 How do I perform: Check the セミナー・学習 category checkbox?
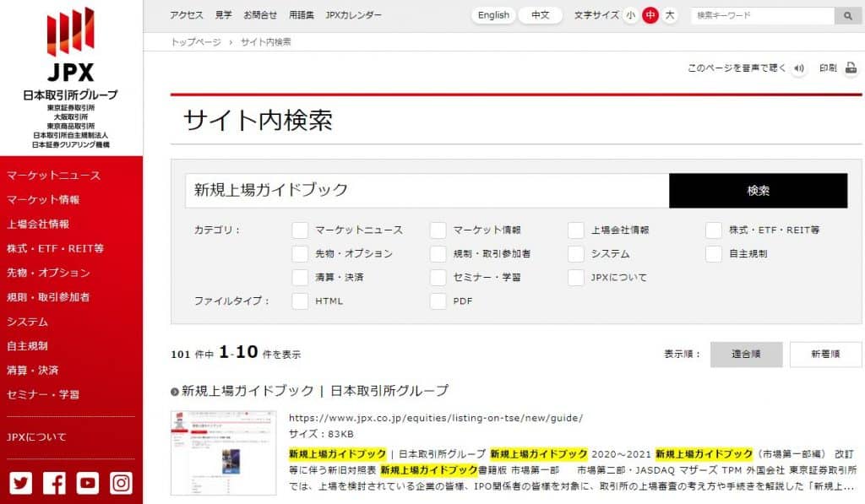(x=438, y=278)
